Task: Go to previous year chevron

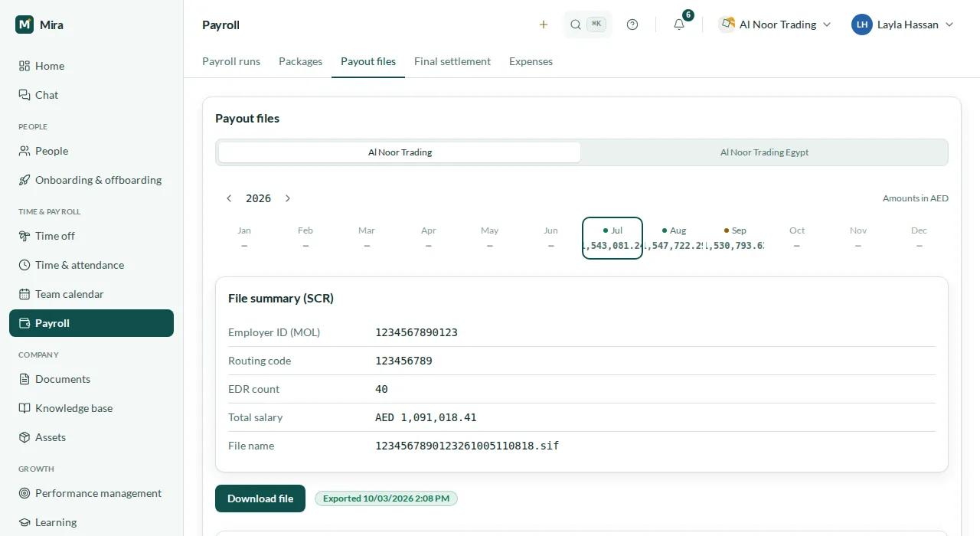Action: click(x=229, y=198)
